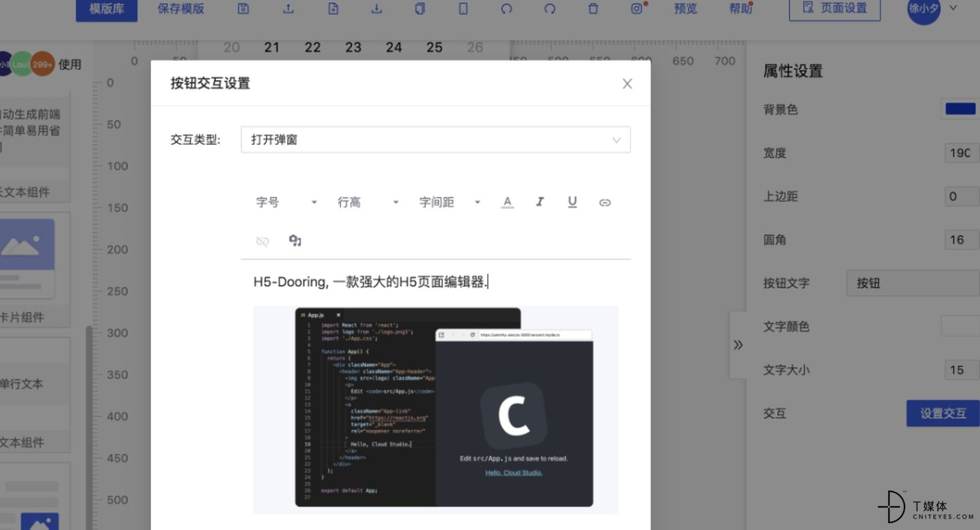Click the green Loui avatar
The image size is (980, 530).
click(x=22, y=64)
